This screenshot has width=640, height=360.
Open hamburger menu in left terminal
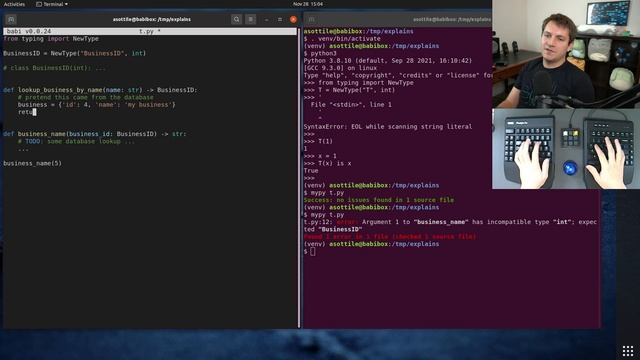point(251,19)
